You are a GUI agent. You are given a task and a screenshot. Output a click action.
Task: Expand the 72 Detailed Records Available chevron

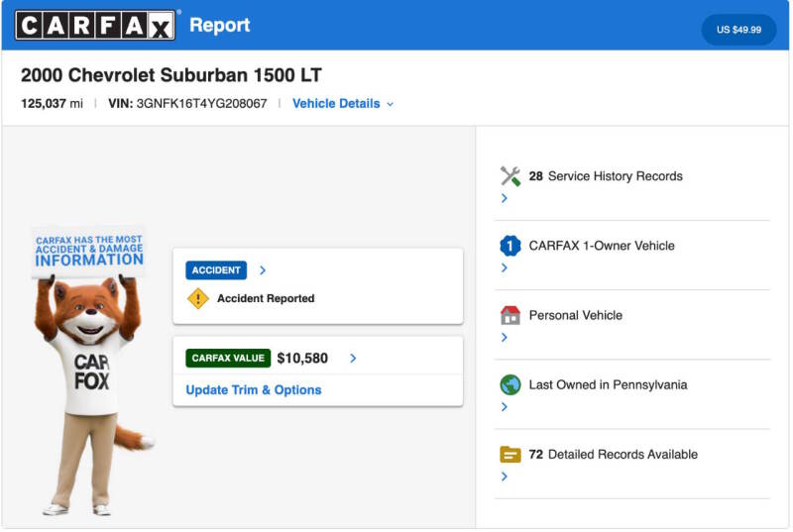coord(504,477)
